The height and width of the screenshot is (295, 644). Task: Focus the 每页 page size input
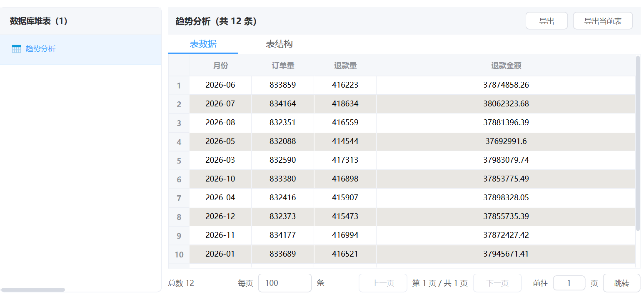(x=285, y=283)
